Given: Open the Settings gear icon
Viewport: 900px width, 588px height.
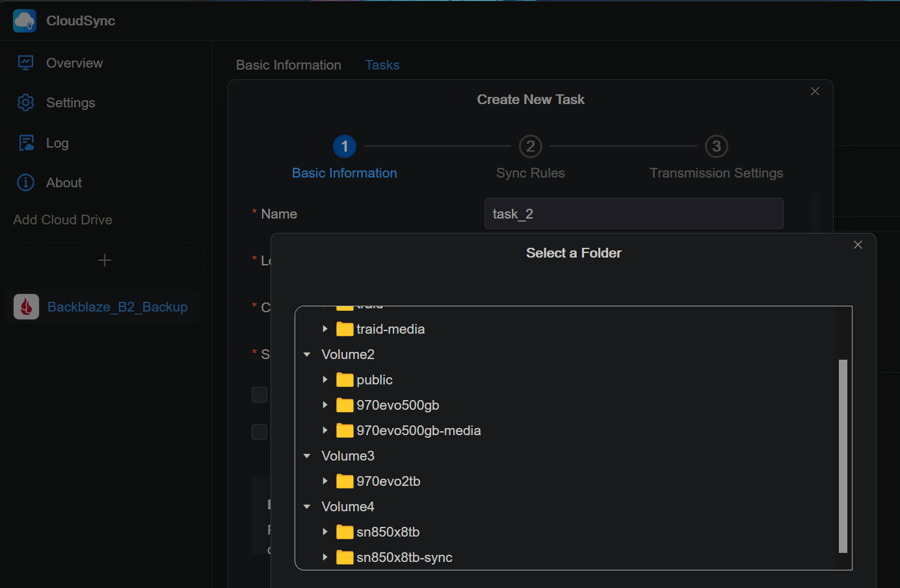Looking at the screenshot, I should 25,103.
